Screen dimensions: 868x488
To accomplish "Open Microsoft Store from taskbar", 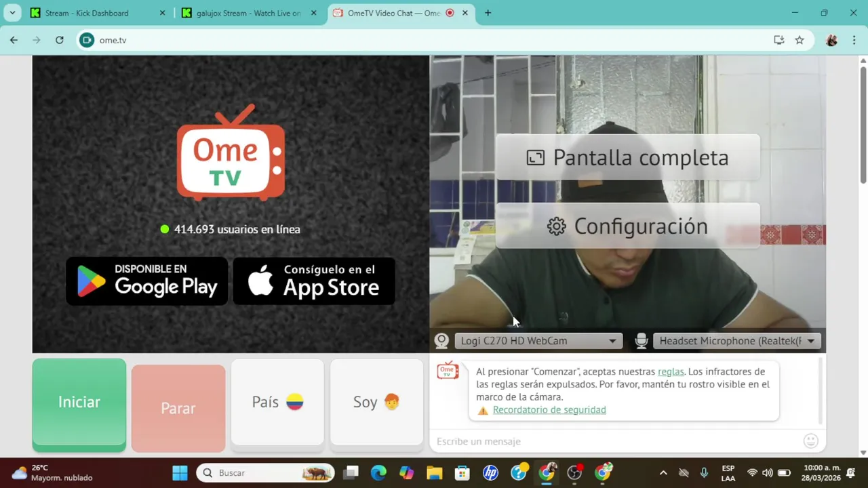I will click(x=462, y=473).
